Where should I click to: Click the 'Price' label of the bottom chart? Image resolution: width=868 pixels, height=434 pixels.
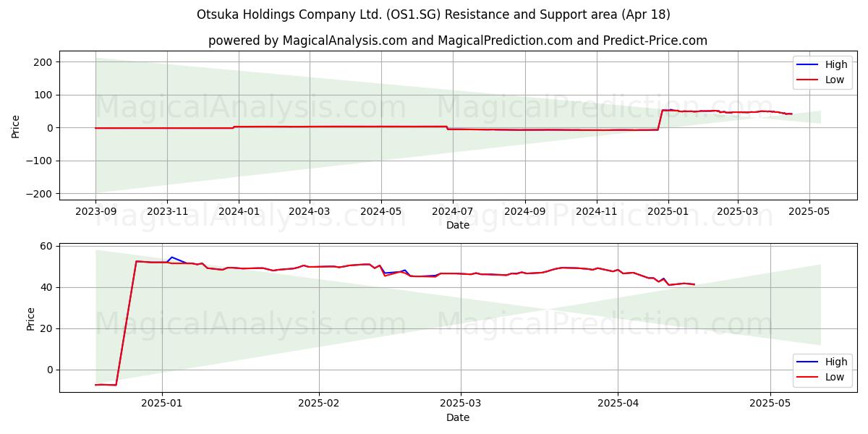pos(30,318)
